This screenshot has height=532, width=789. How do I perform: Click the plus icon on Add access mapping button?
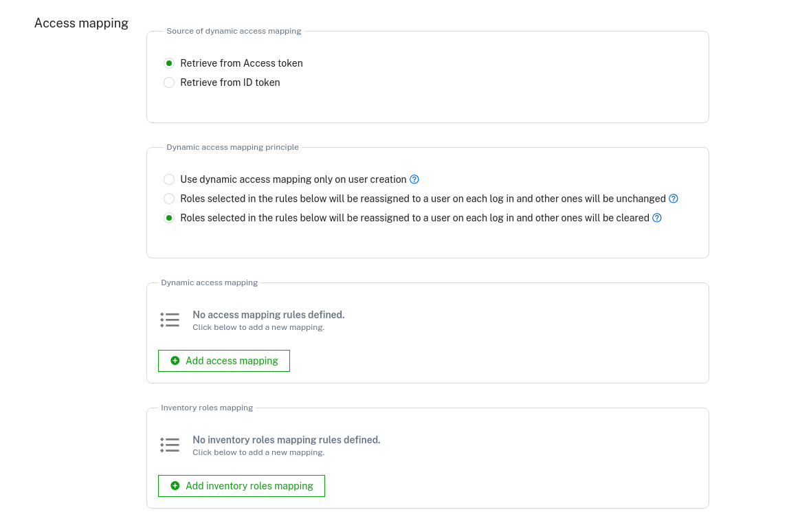click(175, 360)
